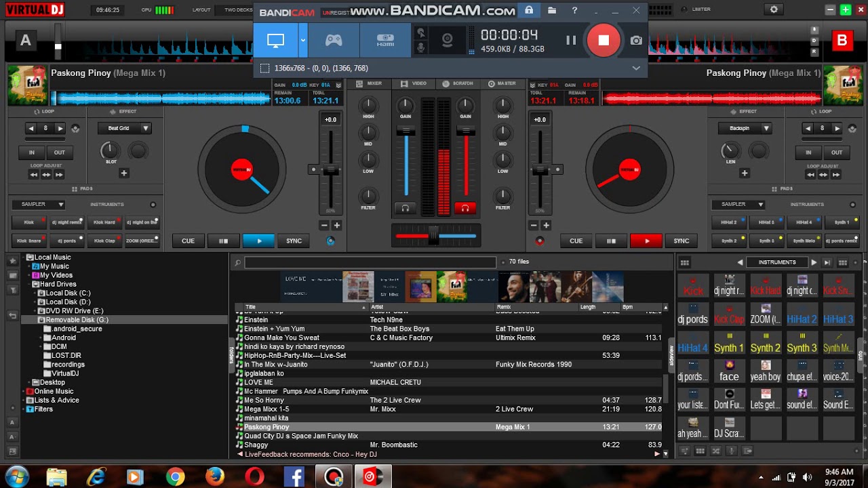Sort track list by Artist column
The width and height of the screenshot is (868, 488).
pyautogui.click(x=431, y=307)
